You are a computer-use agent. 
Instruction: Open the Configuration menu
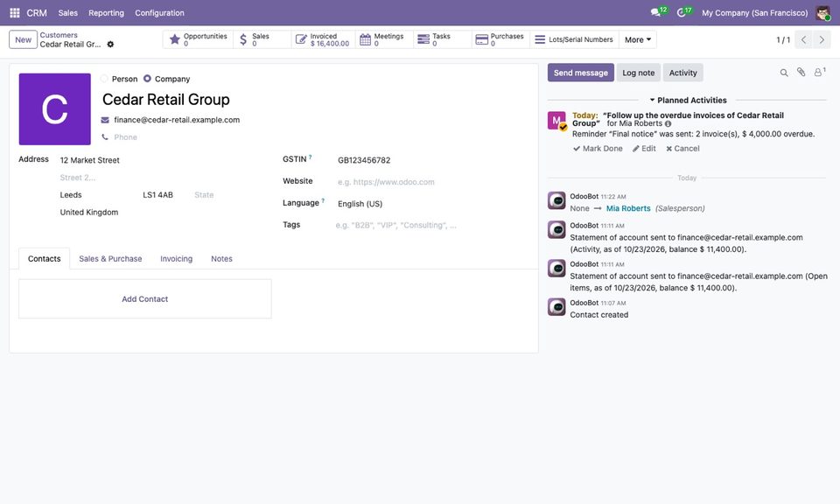tap(159, 13)
